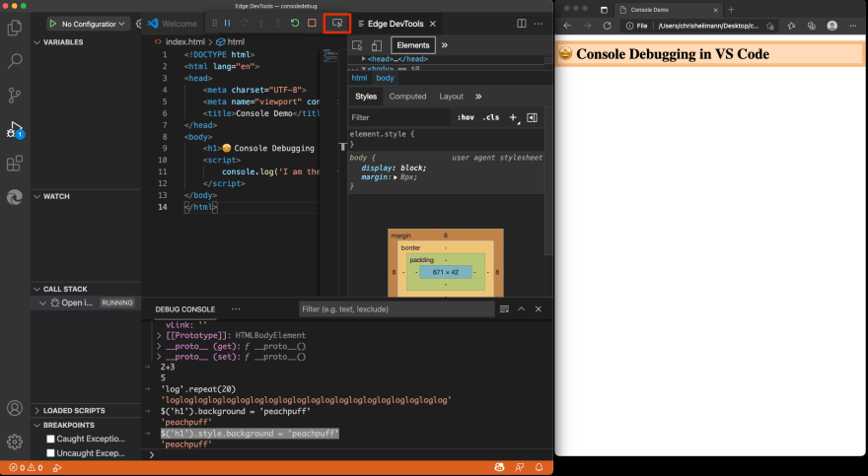
Task: Expand margin shorthand property in Styles
Action: coord(396,177)
